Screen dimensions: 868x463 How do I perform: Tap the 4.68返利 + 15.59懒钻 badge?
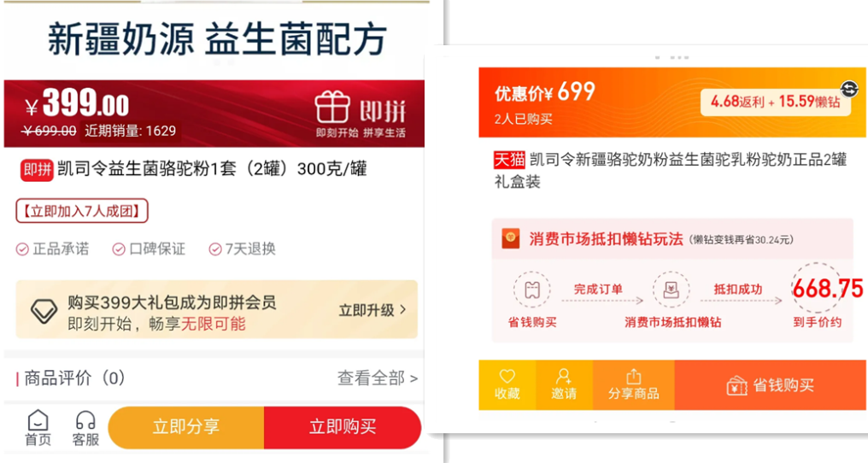(x=775, y=102)
